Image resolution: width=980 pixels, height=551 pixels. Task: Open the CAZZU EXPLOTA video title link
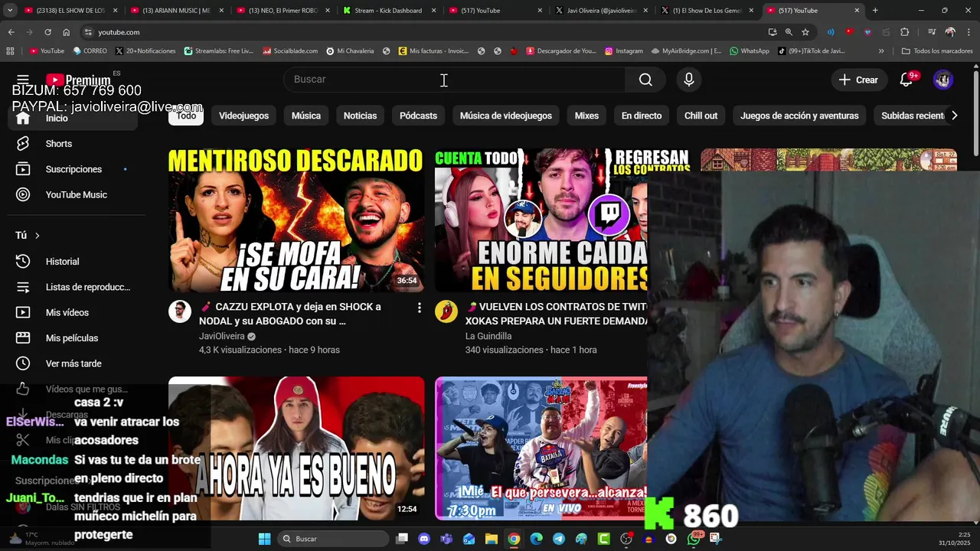tap(290, 314)
